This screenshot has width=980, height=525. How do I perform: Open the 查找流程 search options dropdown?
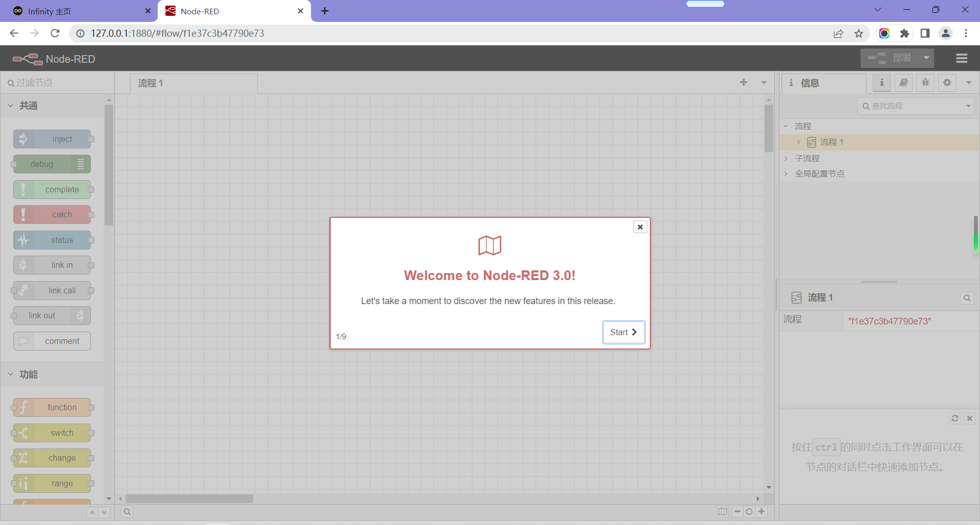[968, 106]
